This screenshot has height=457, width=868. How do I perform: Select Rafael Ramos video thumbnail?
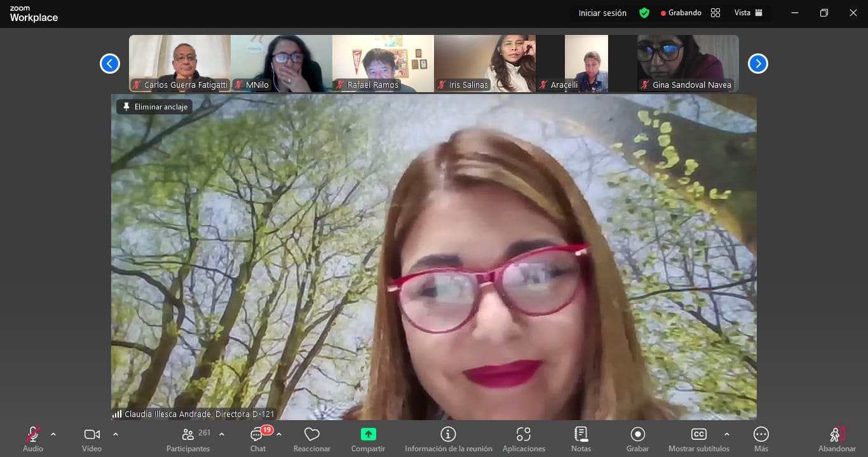383,64
